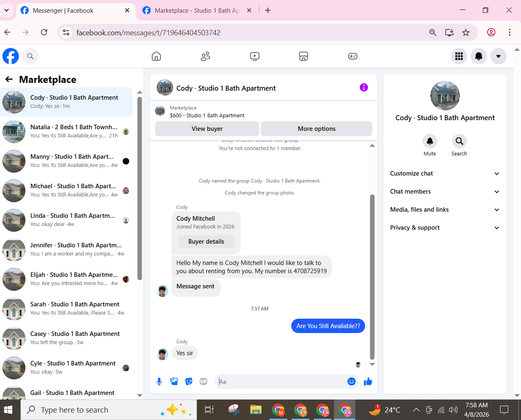Click the address bar URL
This screenshot has height=420, width=521.
pyautogui.click(x=149, y=32)
